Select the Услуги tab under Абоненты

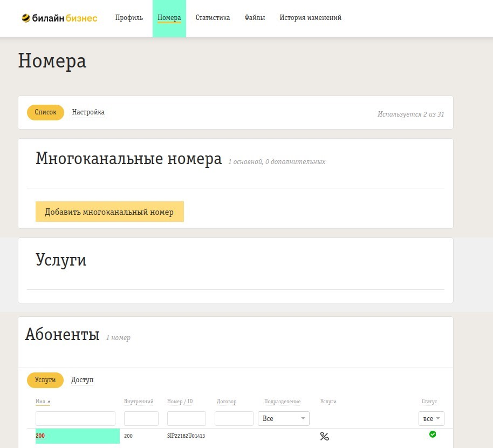(45, 380)
